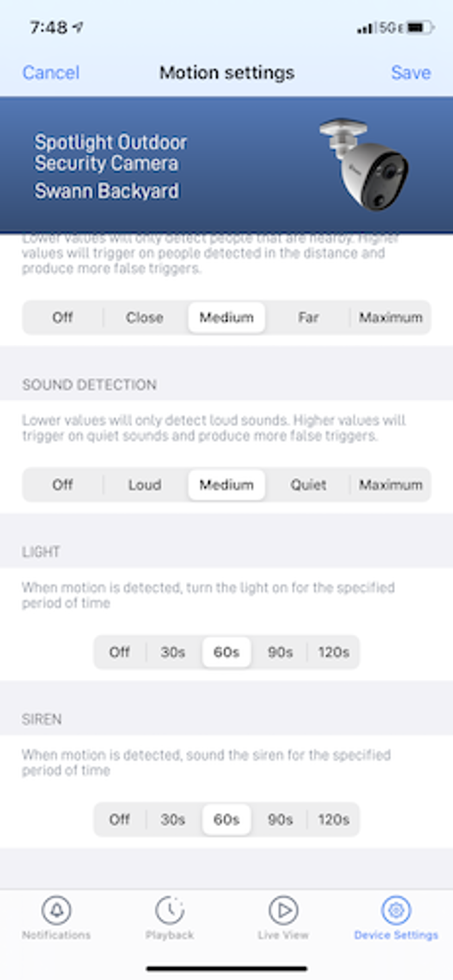Set sound detection sensitivity to Quiet
453x980 pixels.
click(308, 485)
